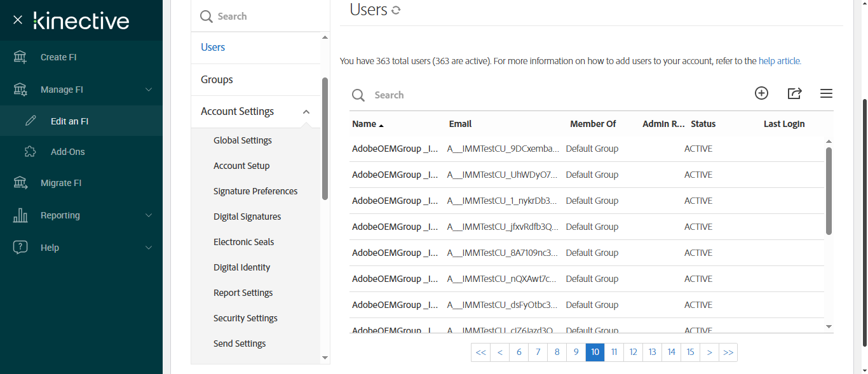This screenshot has width=868, height=374.
Task: Open Global Settings in the sidebar
Action: [x=243, y=140]
